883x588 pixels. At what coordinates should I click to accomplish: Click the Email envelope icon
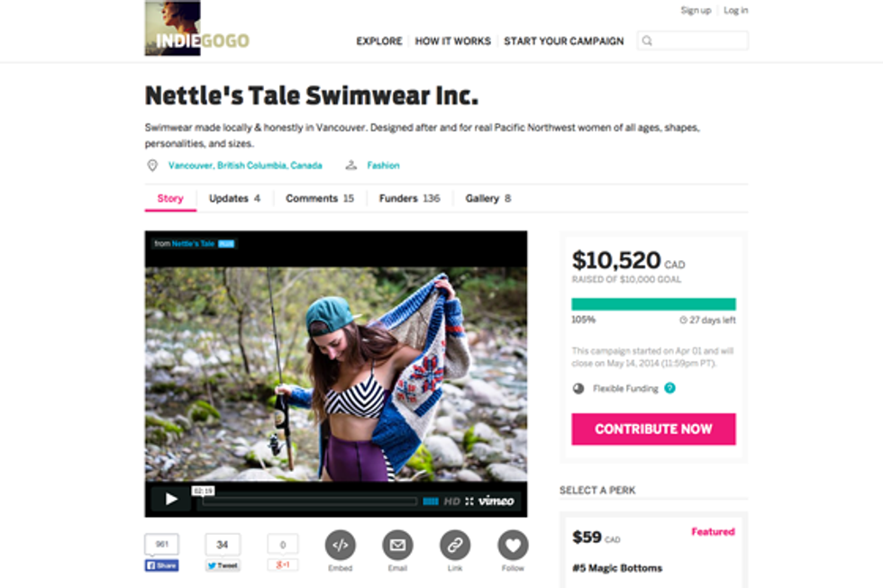point(397,545)
